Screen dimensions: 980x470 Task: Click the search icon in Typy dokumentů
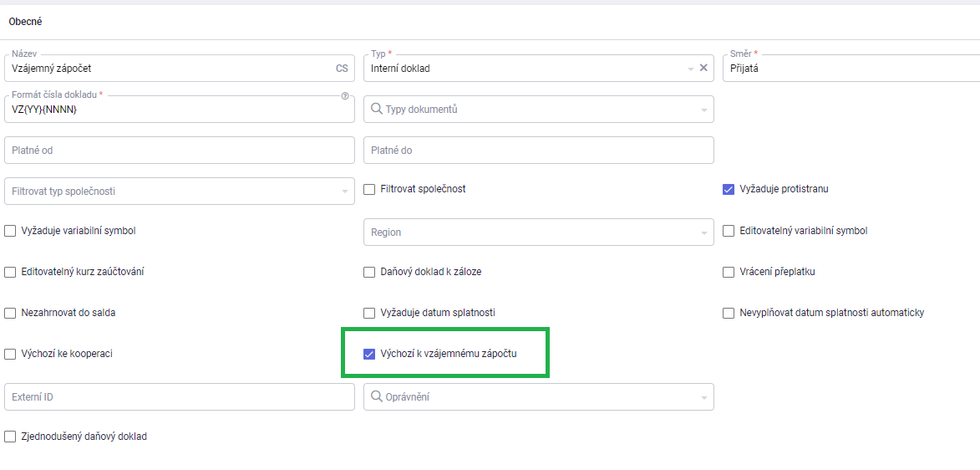point(376,109)
